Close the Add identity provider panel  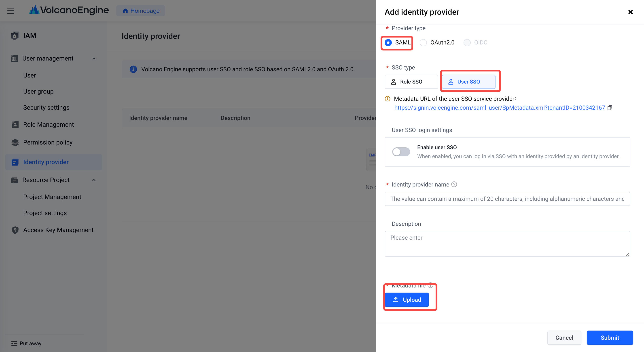[630, 12]
